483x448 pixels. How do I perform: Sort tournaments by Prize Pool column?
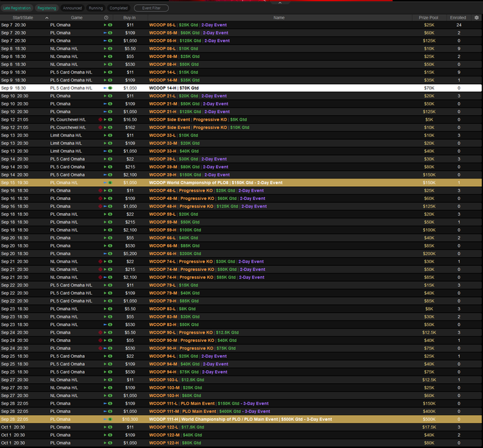428,17
